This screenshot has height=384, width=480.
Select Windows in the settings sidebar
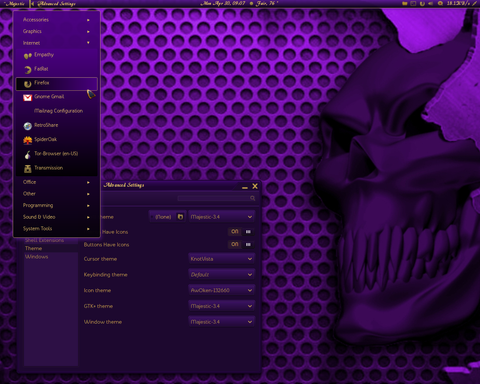click(x=51, y=257)
